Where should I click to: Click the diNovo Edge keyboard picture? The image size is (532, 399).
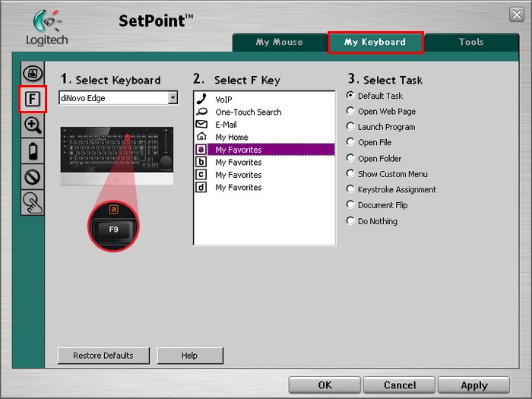117,156
